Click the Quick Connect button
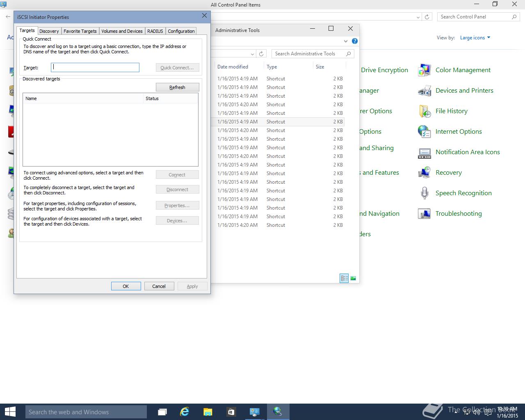Screen dimensions: 525x420 click(177, 68)
